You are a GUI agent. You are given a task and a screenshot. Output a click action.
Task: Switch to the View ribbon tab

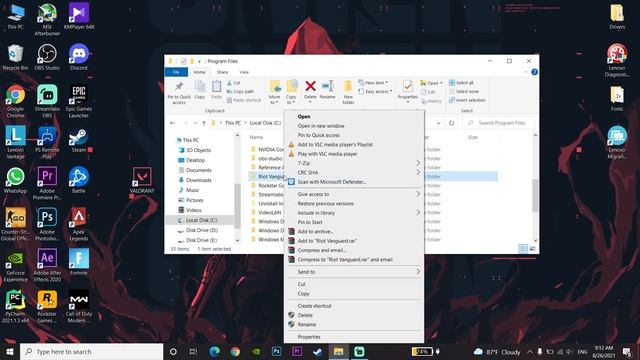(244, 72)
